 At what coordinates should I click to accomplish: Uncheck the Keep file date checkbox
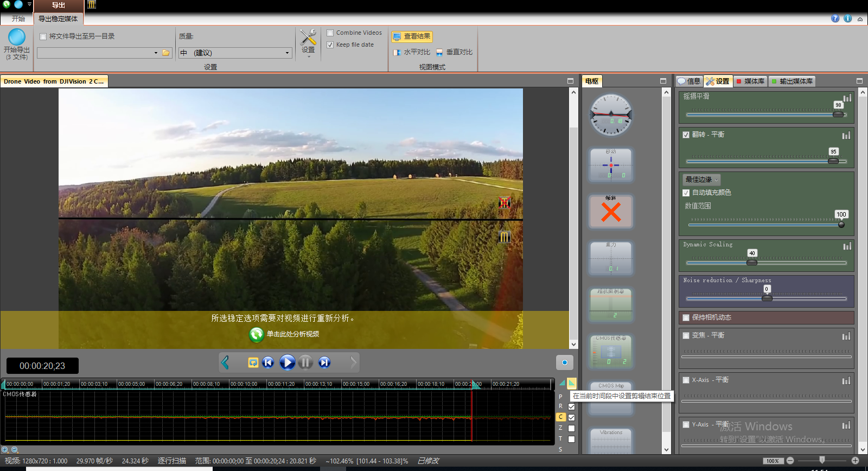click(x=330, y=44)
